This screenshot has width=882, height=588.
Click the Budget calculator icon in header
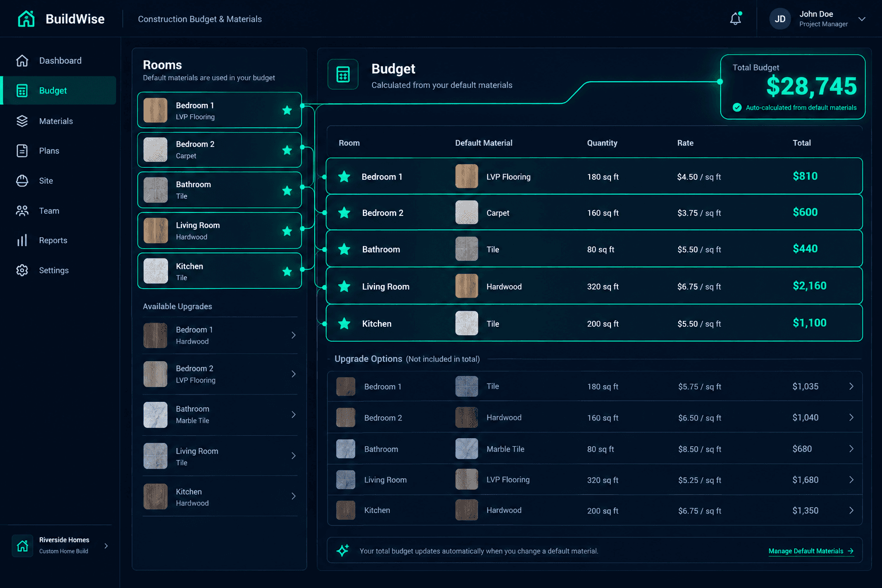tap(343, 74)
